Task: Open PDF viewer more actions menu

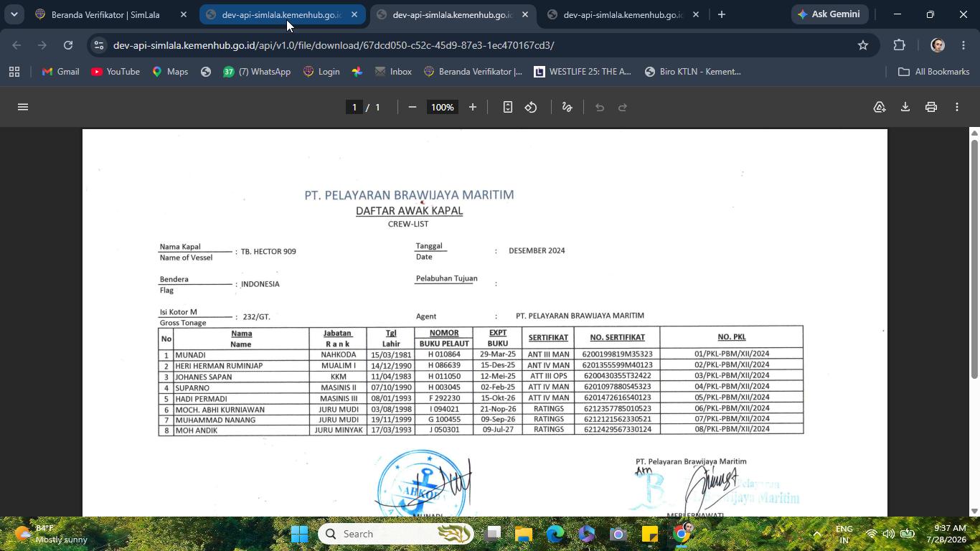Action: coord(957,107)
